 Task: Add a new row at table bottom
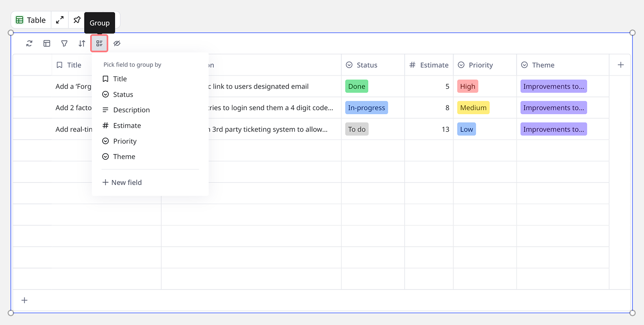[25, 300]
